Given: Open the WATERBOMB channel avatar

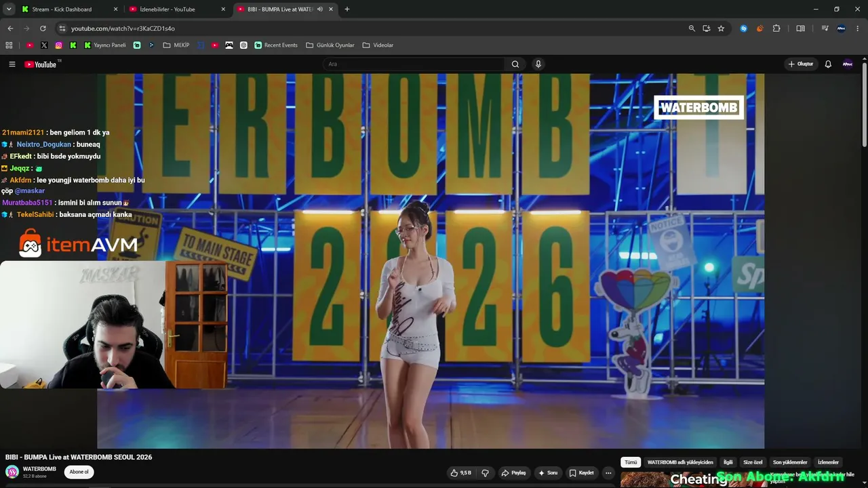Looking at the screenshot, I should click(12, 472).
